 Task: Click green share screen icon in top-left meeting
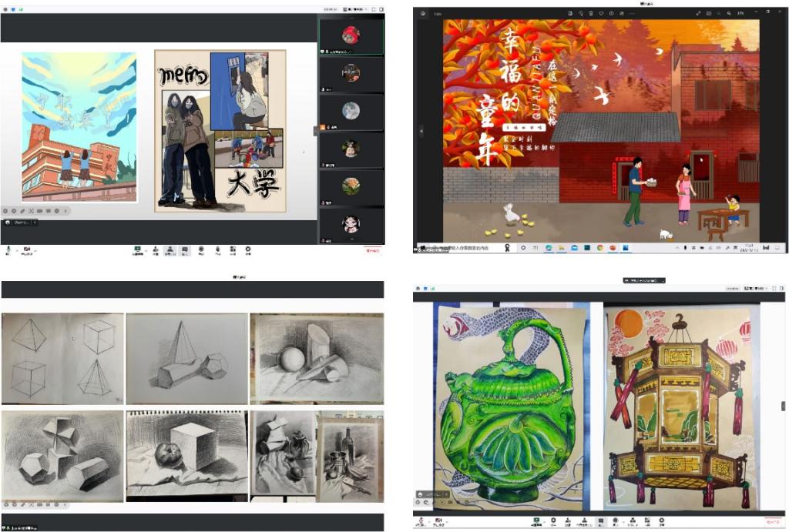click(138, 249)
